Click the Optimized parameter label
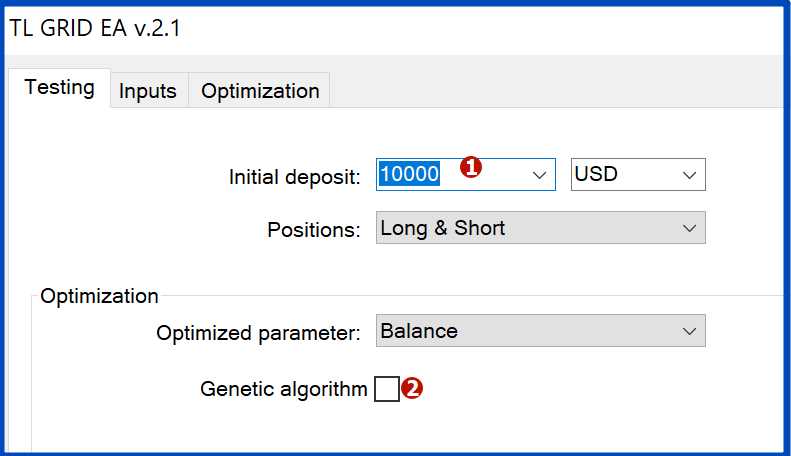 coord(258,334)
